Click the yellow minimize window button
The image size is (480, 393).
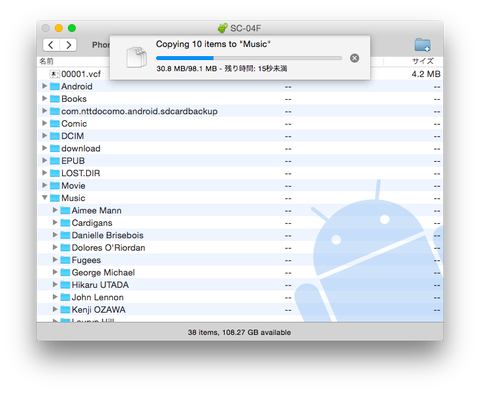(x=59, y=28)
